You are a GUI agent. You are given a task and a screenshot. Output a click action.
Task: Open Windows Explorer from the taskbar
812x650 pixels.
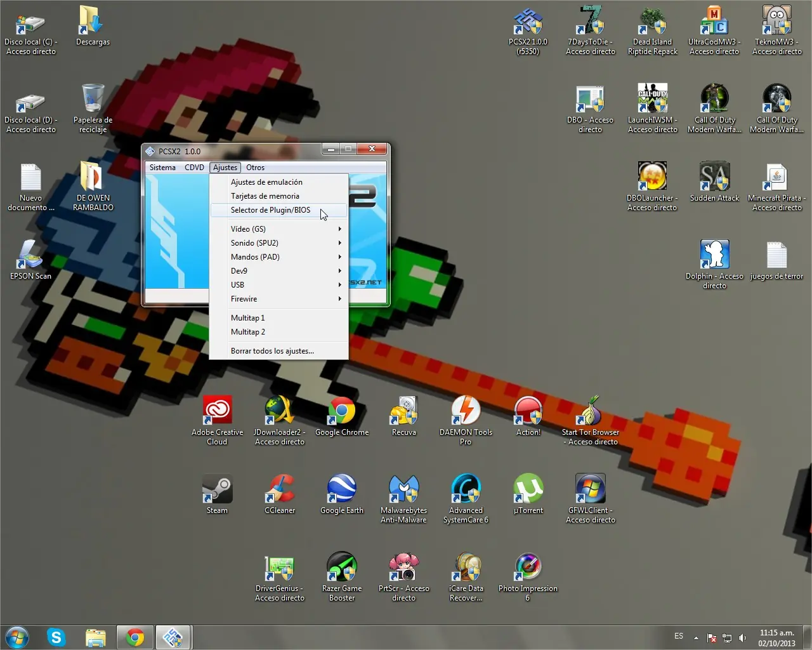96,637
